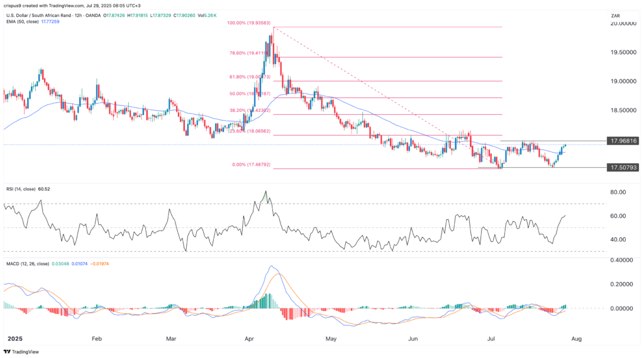Viewport: 644px width, 358px height.
Task: Click the TradingView logo in bottom-left corner
Action: [21, 351]
